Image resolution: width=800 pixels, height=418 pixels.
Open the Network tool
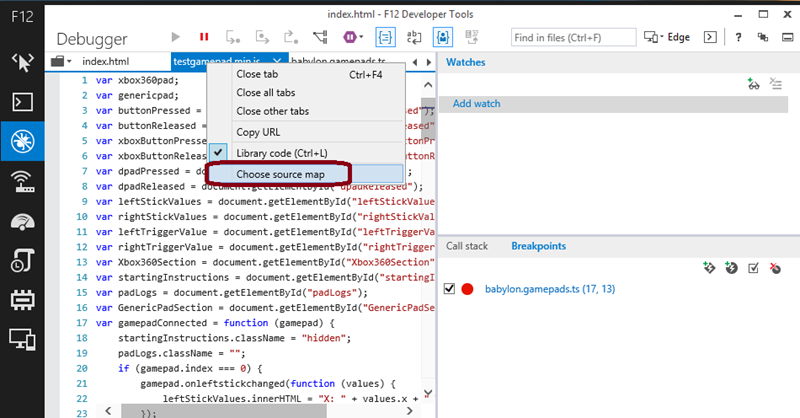[x=22, y=182]
